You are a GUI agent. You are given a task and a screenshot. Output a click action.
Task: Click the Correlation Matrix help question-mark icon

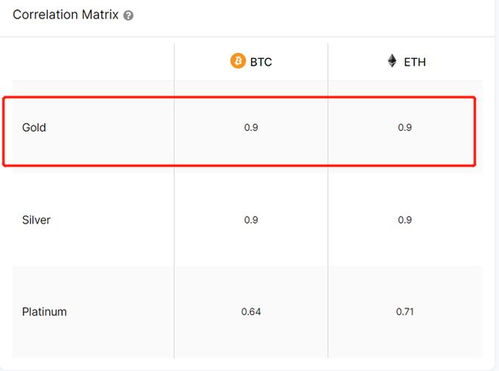(x=128, y=15)
